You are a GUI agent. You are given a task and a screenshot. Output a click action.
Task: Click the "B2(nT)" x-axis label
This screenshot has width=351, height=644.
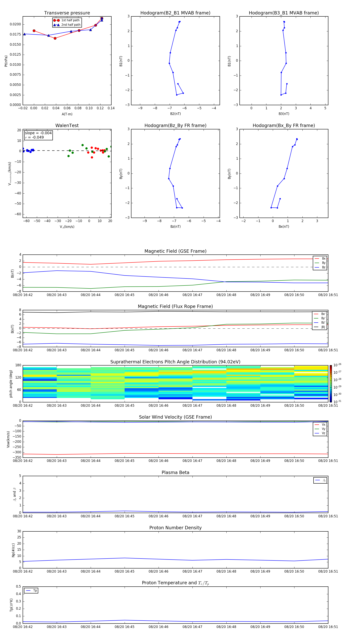pyautogui.click(x=175, y=114)
